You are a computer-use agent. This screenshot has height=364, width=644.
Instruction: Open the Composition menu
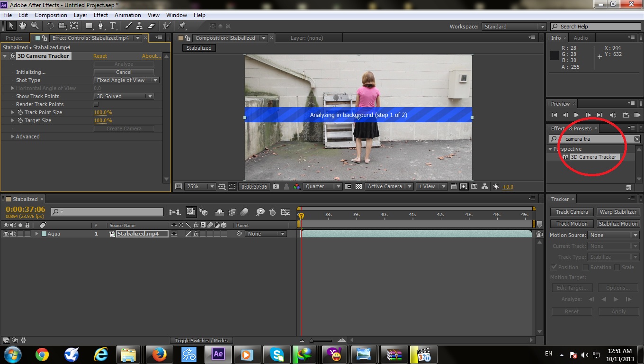pos(51,15)
